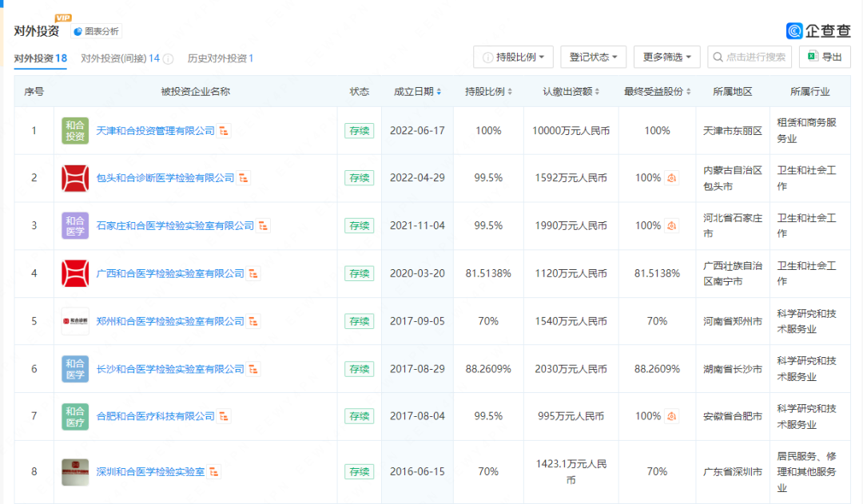Click the structure icon next to 包头和合诊断医学检验有限公司
The height and width of the screenshot is (504, 863).
point(244,178)
